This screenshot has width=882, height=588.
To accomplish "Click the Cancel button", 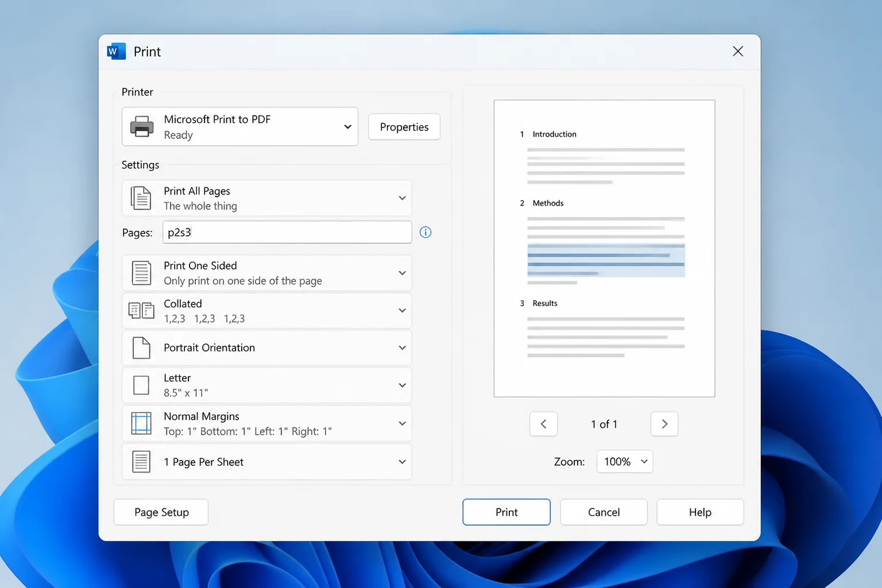I will pos(604,512).
